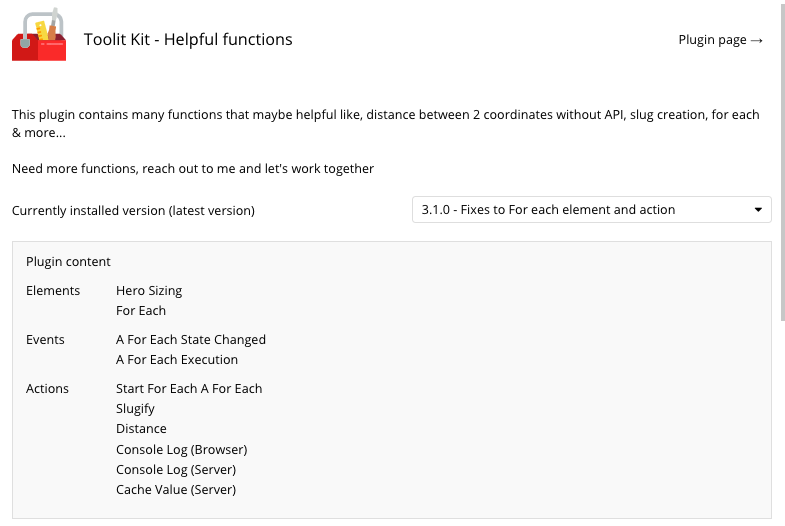Viewport: 785px width, 526px height.
Task: Click A For Each Execution event
Action: (177, 360)
